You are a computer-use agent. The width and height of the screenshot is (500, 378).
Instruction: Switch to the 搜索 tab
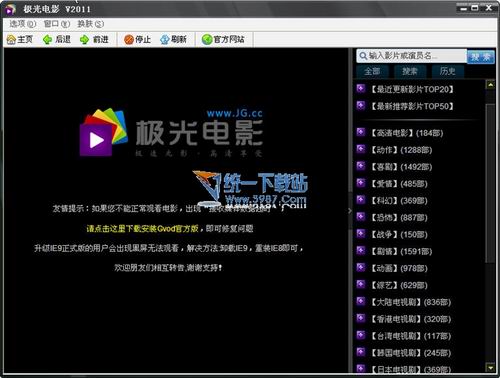pos(410,71)
